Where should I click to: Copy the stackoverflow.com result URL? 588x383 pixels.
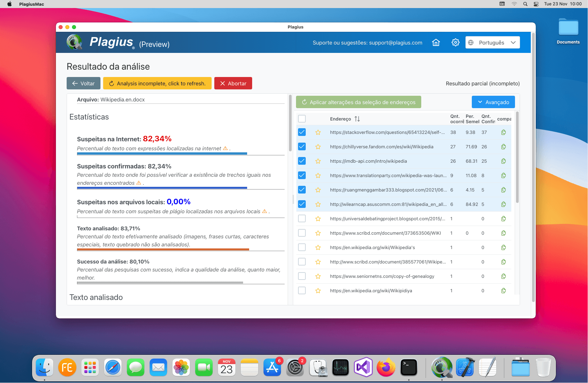(503, 132)
